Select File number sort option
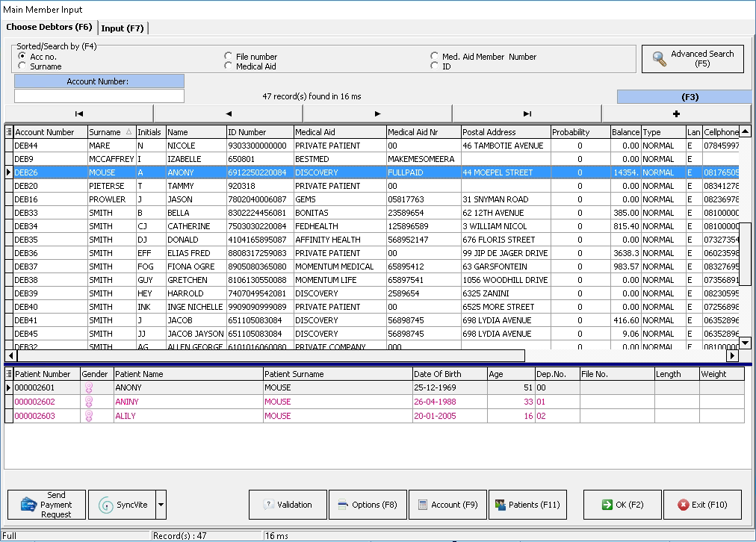The image size is (756, 542). coord(229,57)
